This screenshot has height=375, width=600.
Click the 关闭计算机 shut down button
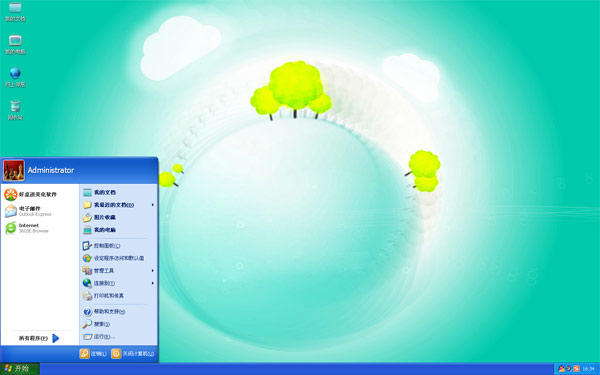point(133,354)
